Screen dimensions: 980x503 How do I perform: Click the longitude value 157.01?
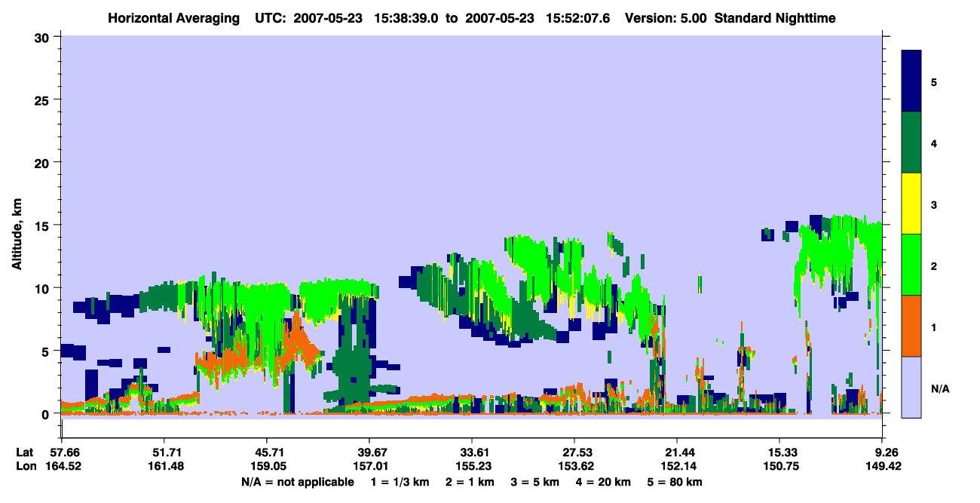[x=369, y=465]
